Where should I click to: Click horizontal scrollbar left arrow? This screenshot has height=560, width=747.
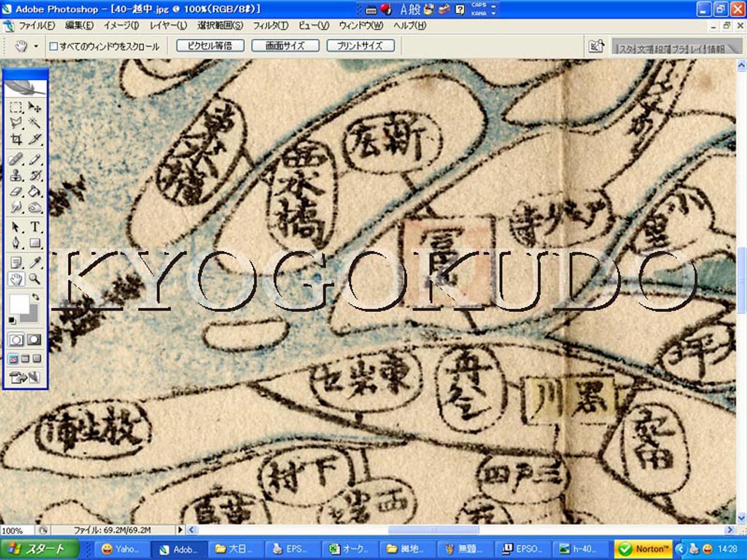click(x=192, y=529)
